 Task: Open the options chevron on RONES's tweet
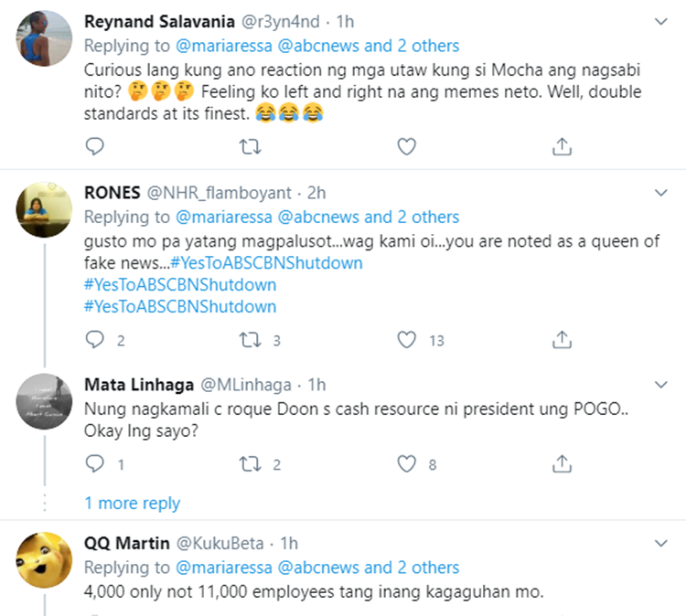[664, 194]
